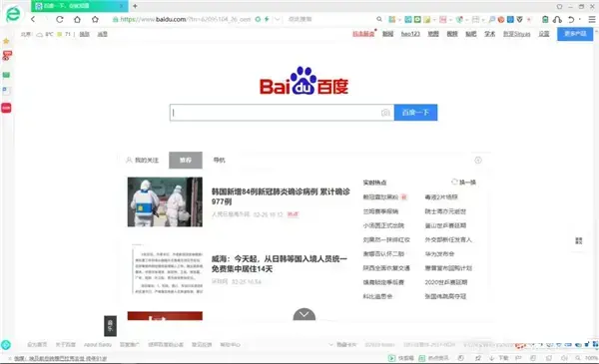This screenshot has height=364, width=599.
Task: Click the blue 百度一下 search button
Action: coord(415,113)
